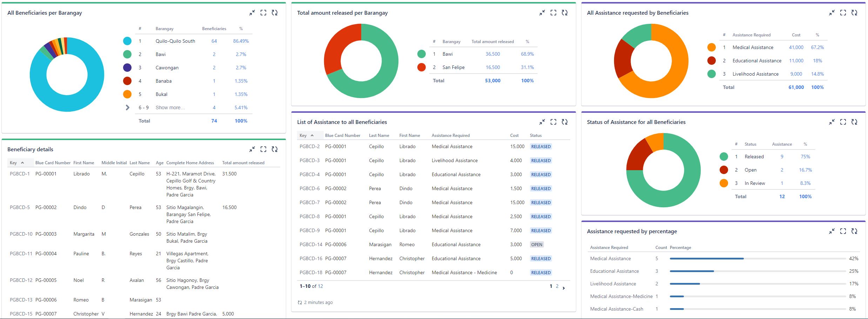The height and width of the screenshot is (319, 868).
Task: Refresh the All Assistance requested by Beneficiaries gadget
Action: (854, 13)
